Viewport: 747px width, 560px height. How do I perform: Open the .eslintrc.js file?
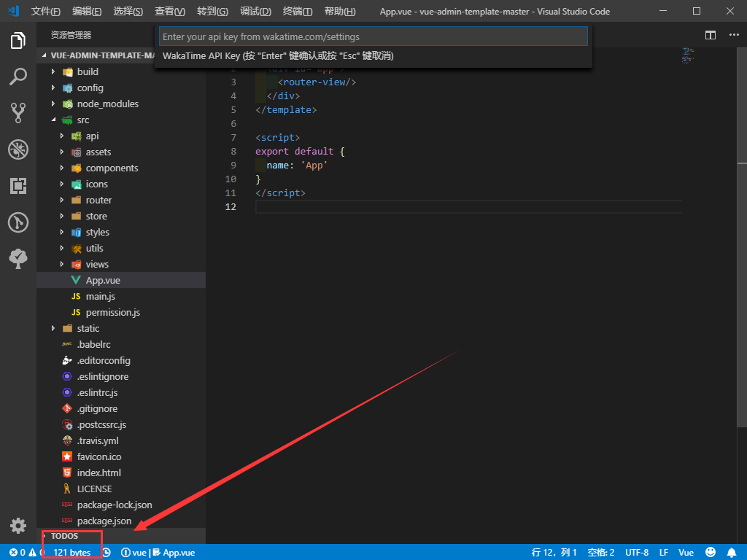[x=121, y=392]
